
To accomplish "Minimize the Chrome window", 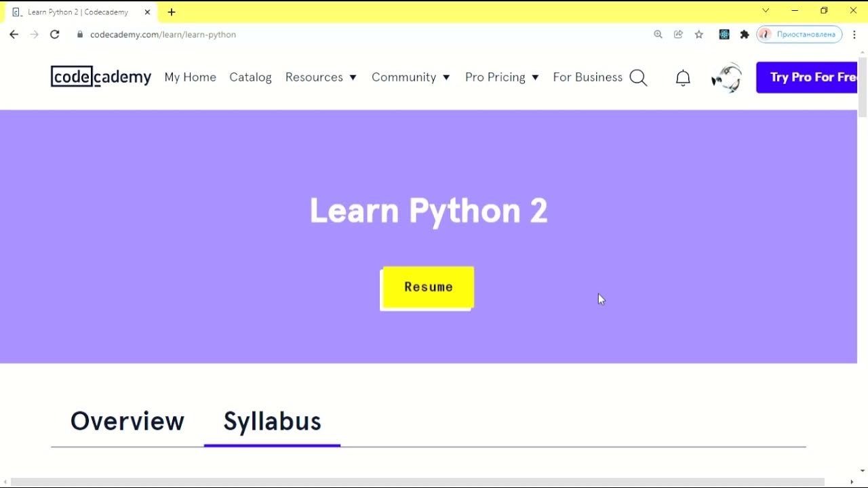I will (795, 10).
